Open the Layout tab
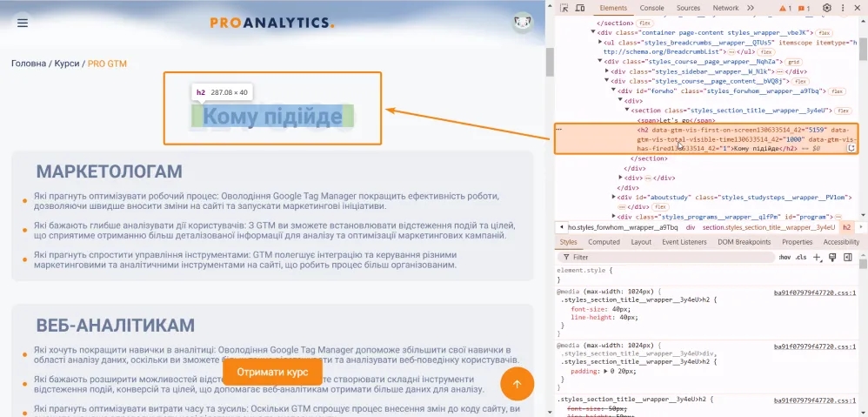Viewport: 868px width, 417px height. click(x=641, y=242)
